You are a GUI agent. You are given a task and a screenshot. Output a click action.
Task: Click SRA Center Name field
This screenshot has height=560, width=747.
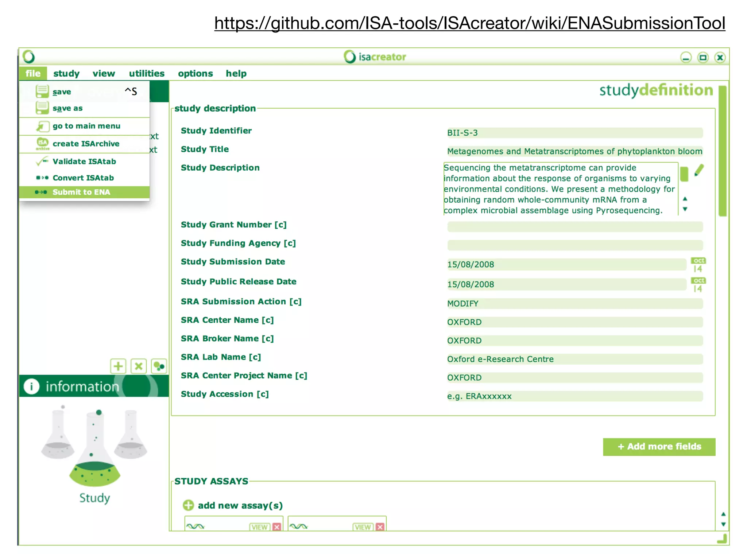(575, 322)
